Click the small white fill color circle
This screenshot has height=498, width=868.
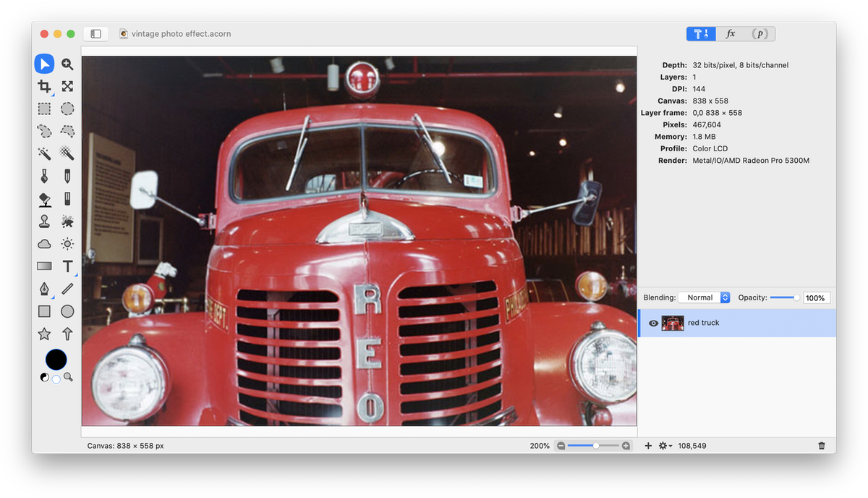(x=56, y=379)
